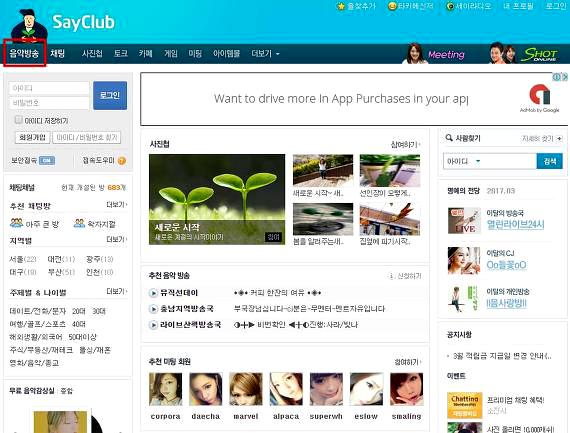Click the Chatting membership event icon
The image size is (570, 433).
pyautogui.click(x=465, y=405)
